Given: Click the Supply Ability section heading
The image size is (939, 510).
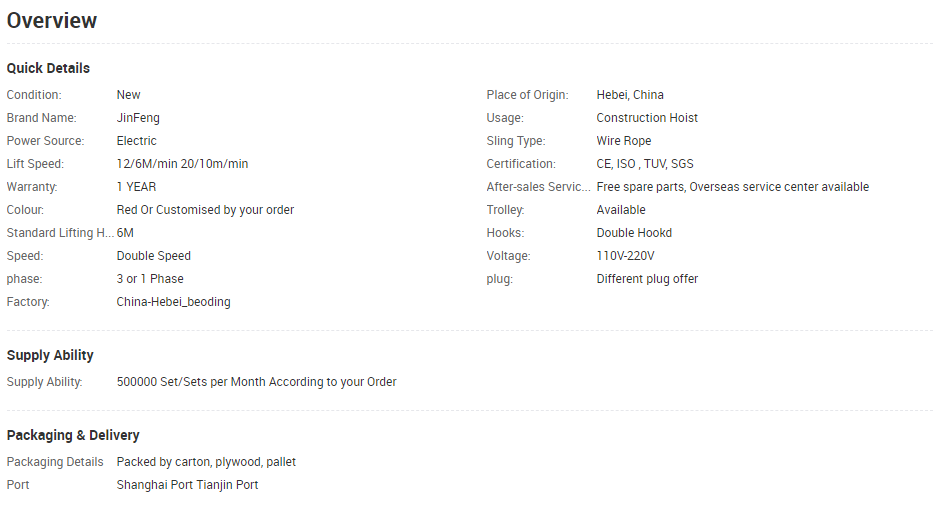Looking at the screenshot, I should pyautogui.click(x=50, y=355).
